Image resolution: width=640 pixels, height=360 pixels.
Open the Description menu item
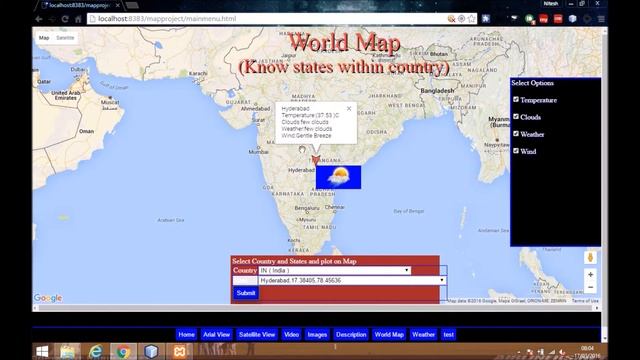click(x=351, y=334)
